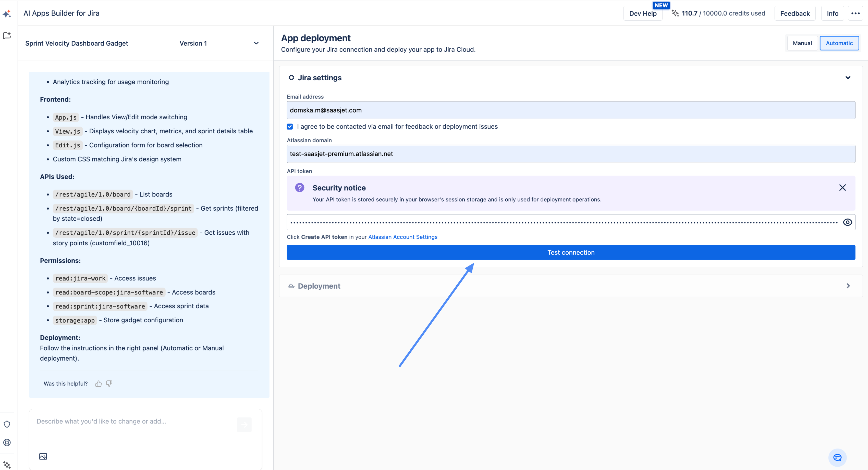Switch deployment mode to Manual
This screenshot has height=470, width=868.
pyautogui.click(x=802, y=43)
